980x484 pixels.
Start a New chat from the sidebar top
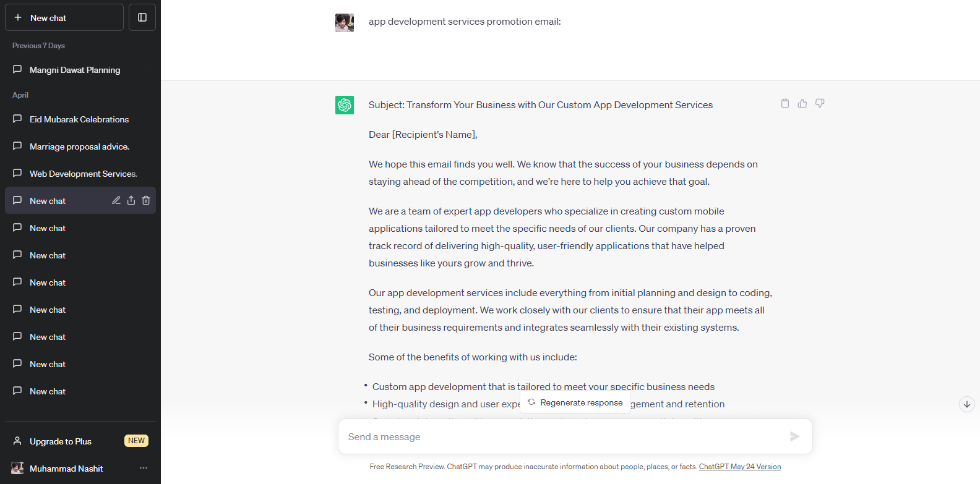point(64,17)
